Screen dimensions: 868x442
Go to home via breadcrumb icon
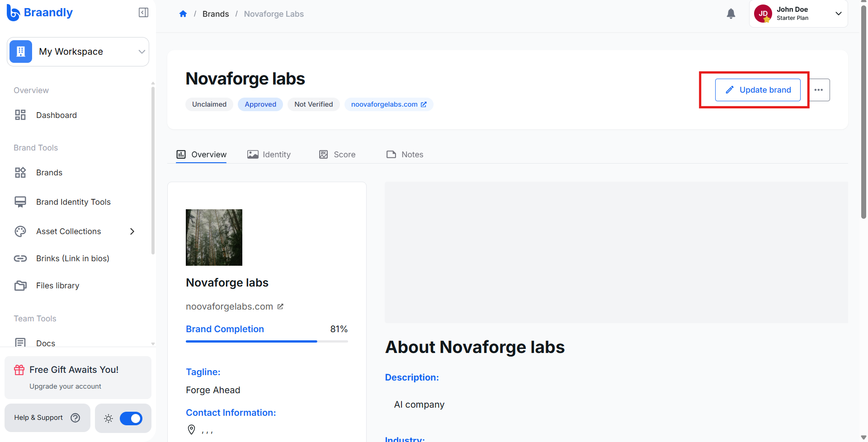click(x=183, y=14)
